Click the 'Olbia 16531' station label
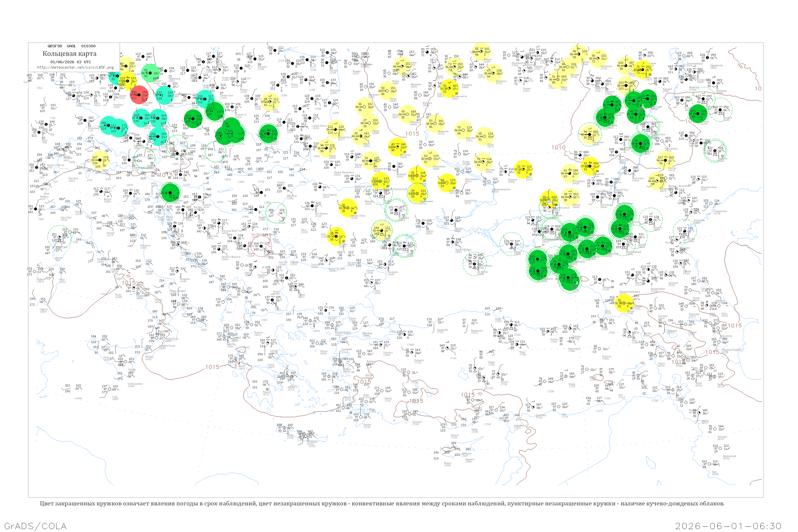 (x=62, y=281)
